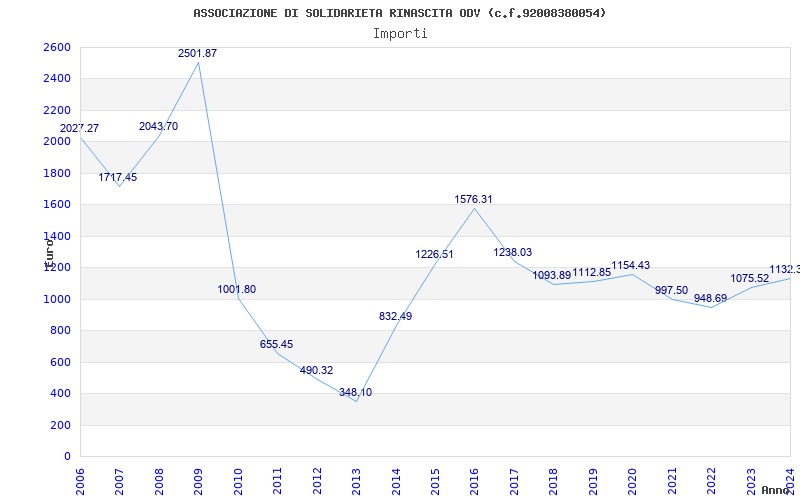Click the 2022 year label on the x-axis

[711, 482]
